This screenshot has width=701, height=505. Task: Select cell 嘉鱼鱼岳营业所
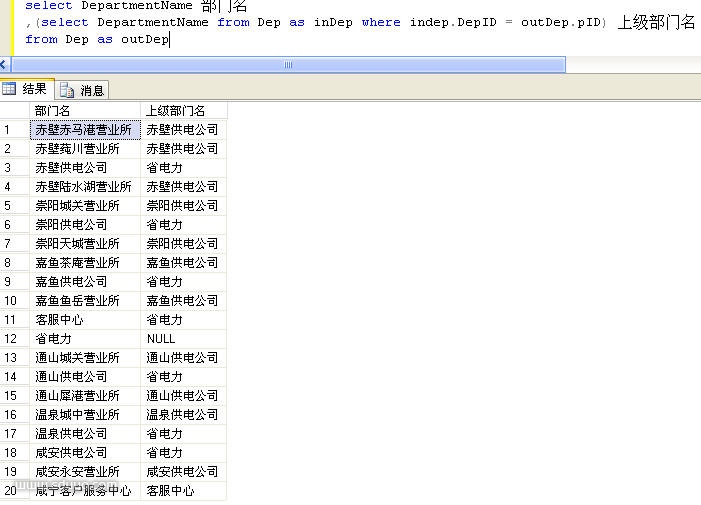(85, 301)
